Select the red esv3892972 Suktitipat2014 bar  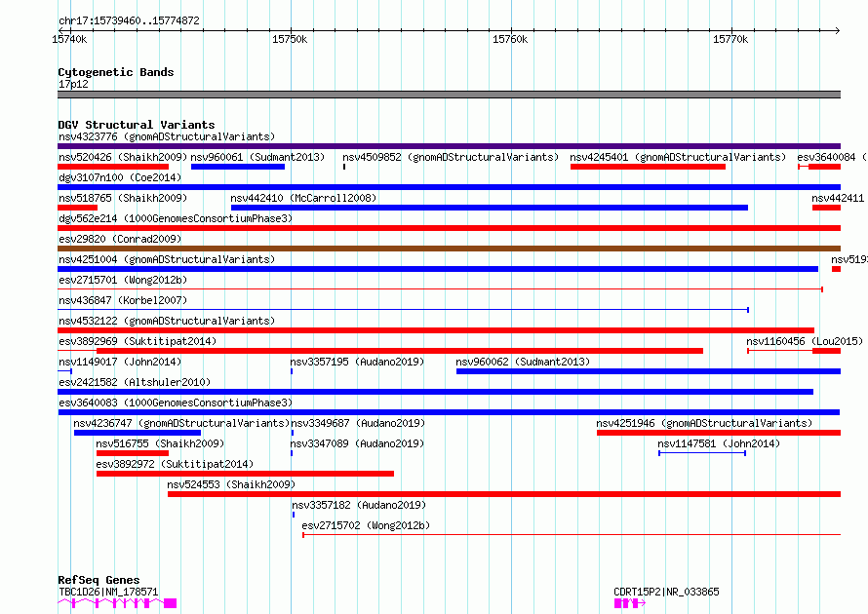[x=245, y=474]
